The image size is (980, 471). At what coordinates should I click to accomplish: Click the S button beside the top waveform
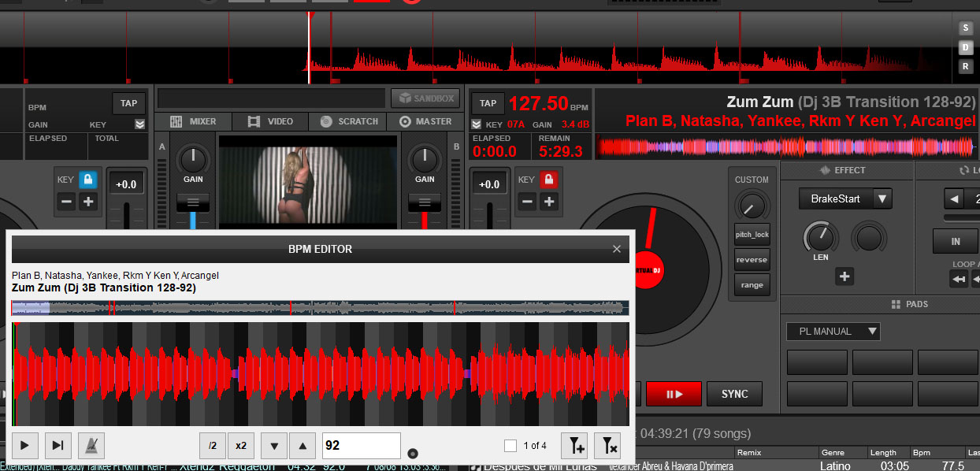pyautogui.click(x=966, y=28)
